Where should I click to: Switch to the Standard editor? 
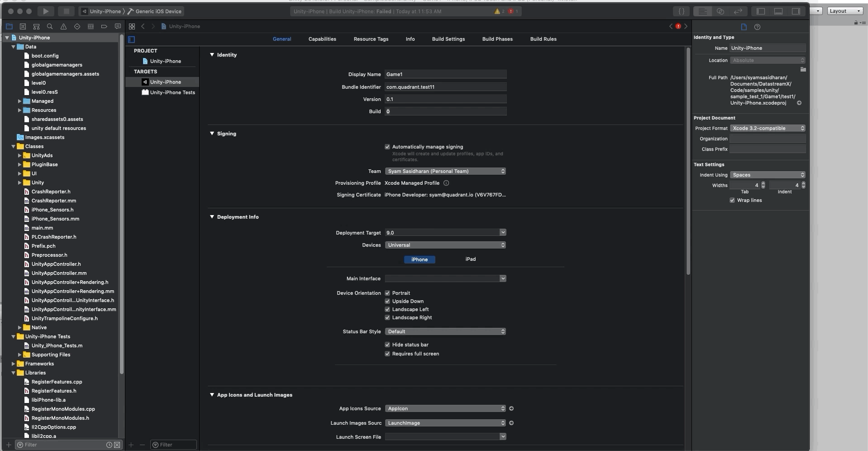click(702, 11)
